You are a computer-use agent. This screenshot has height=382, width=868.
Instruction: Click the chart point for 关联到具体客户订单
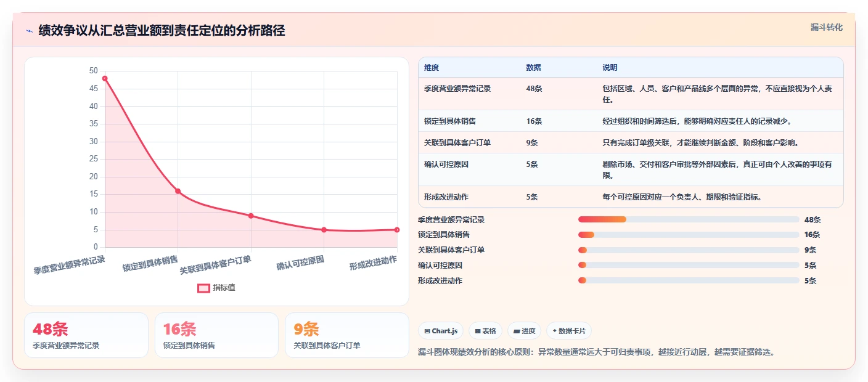coord(251,216)
